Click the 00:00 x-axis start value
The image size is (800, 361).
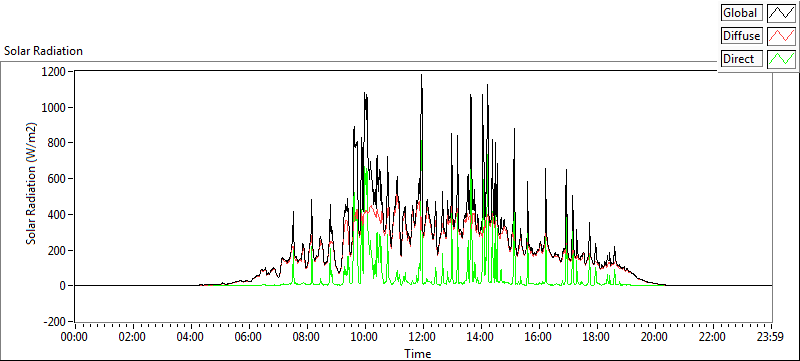(x=75, y=337)
